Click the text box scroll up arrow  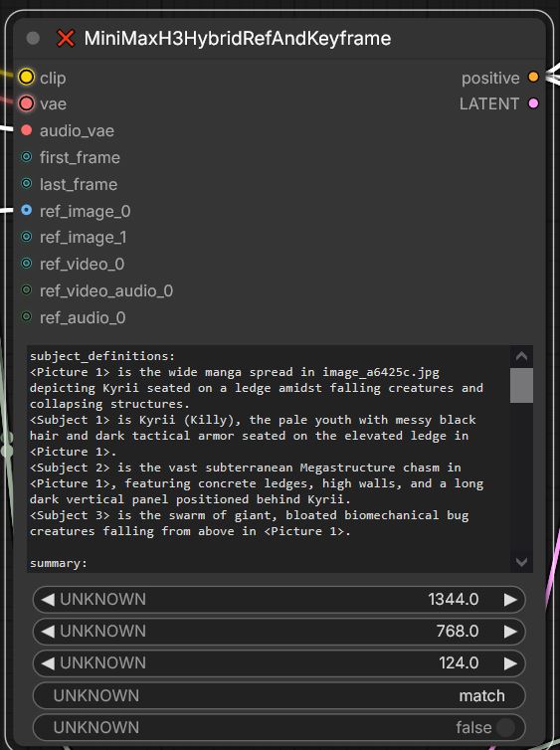click(x=521, y=356)
